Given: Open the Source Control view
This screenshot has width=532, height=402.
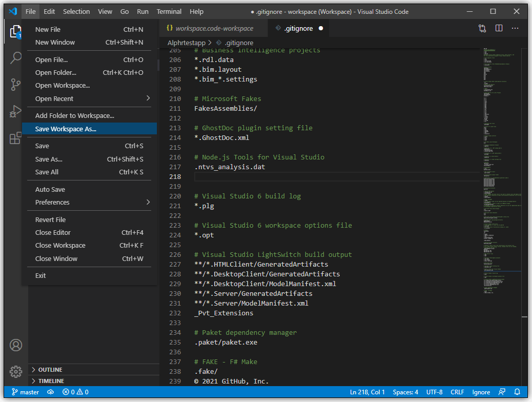Looking at the screenshot, I should point(15,85).
